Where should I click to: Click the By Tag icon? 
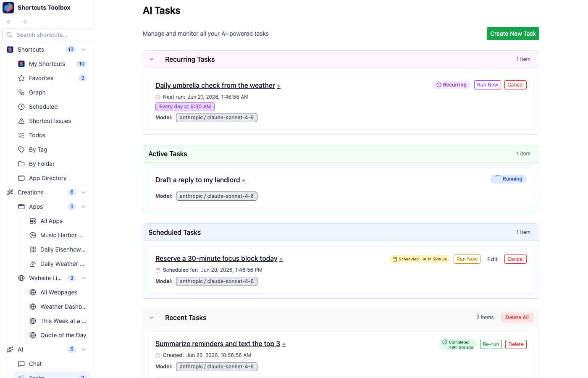[x=21, y=150]
